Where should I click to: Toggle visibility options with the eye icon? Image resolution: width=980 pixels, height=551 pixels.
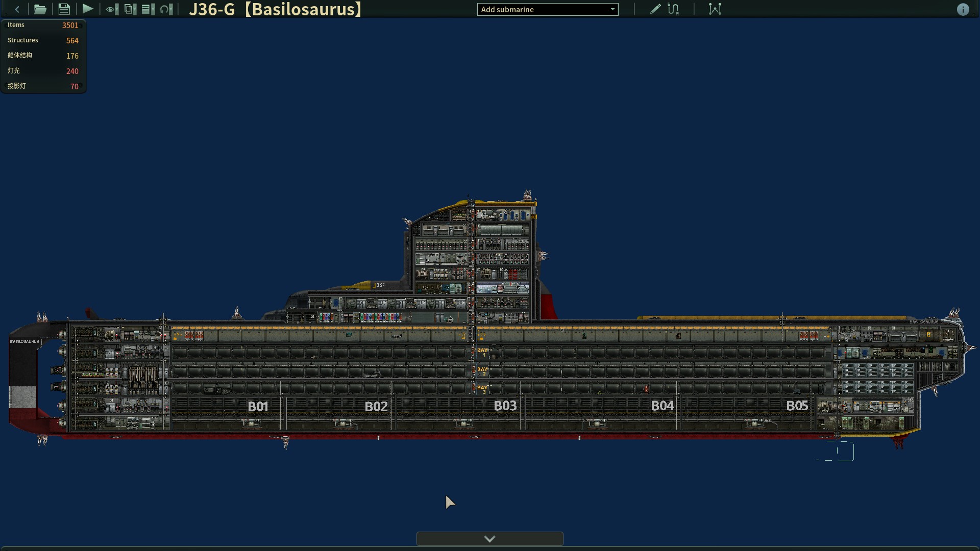[112, 9]
